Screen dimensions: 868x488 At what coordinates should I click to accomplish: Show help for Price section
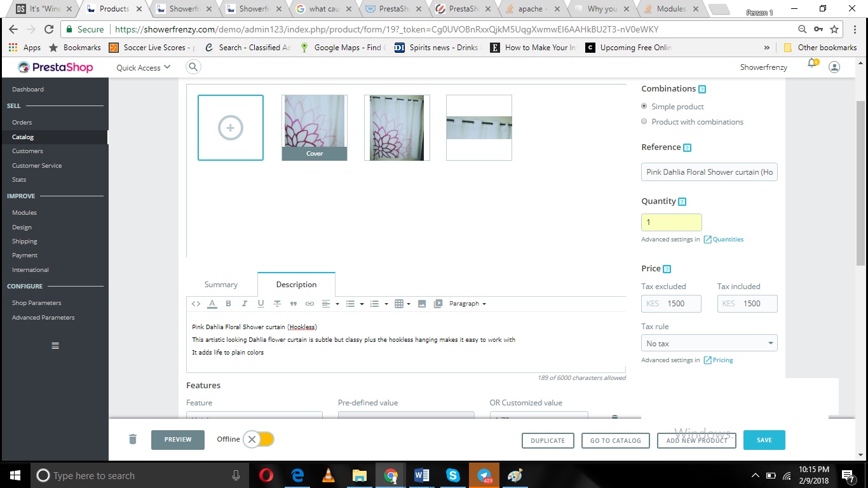(667, 269)
